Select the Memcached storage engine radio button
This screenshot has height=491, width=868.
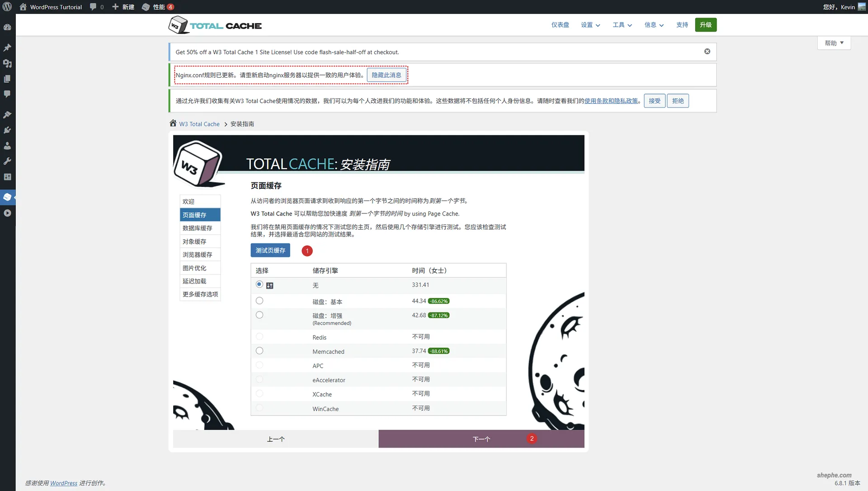coord(259,351)
